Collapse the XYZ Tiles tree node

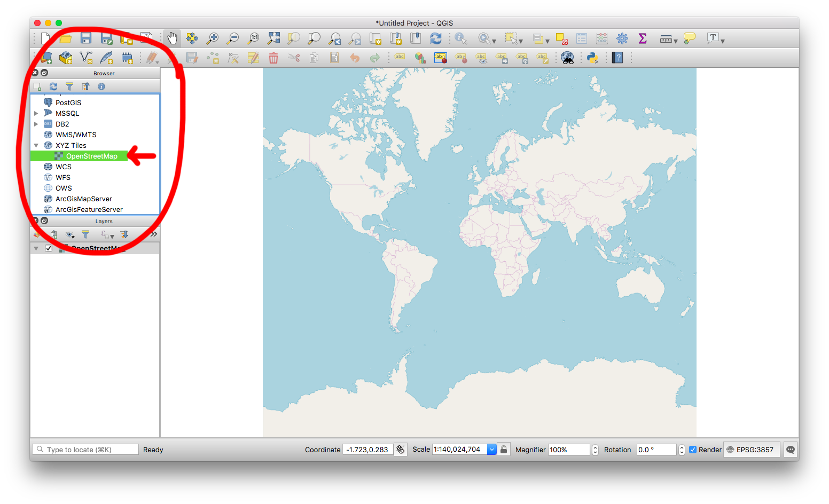coord(36,145)
